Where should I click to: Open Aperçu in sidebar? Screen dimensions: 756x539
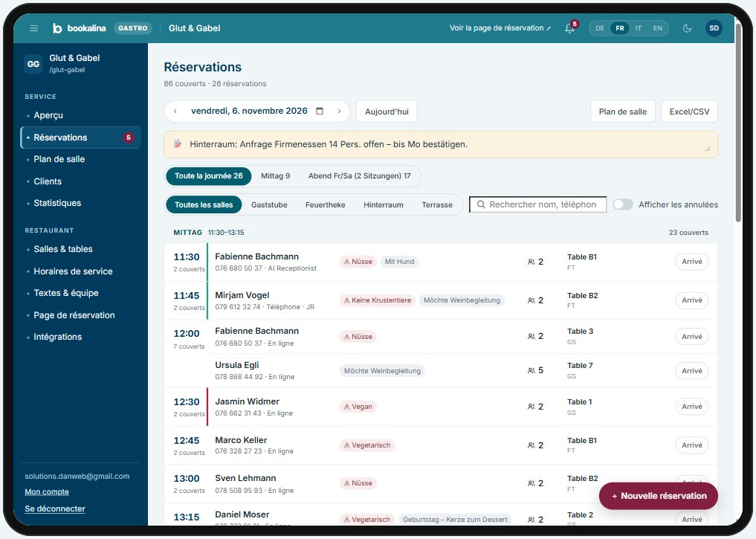click(x=80, y=115)
